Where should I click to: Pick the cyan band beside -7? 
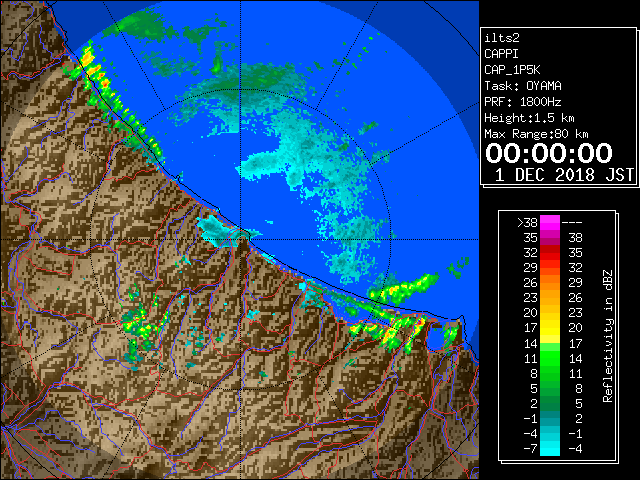tap(550, 449)
